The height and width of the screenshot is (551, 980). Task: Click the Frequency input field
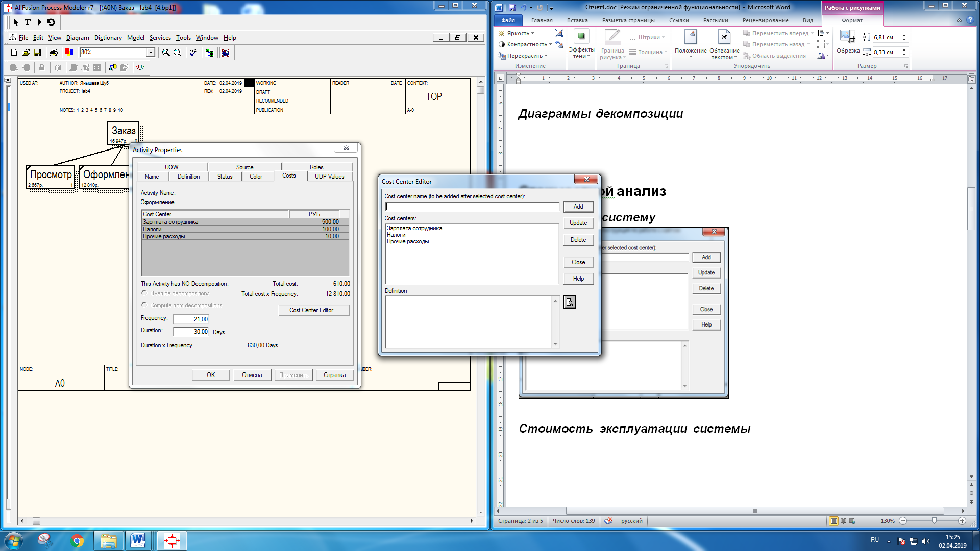pyautogui.click(x=191, y=319)
